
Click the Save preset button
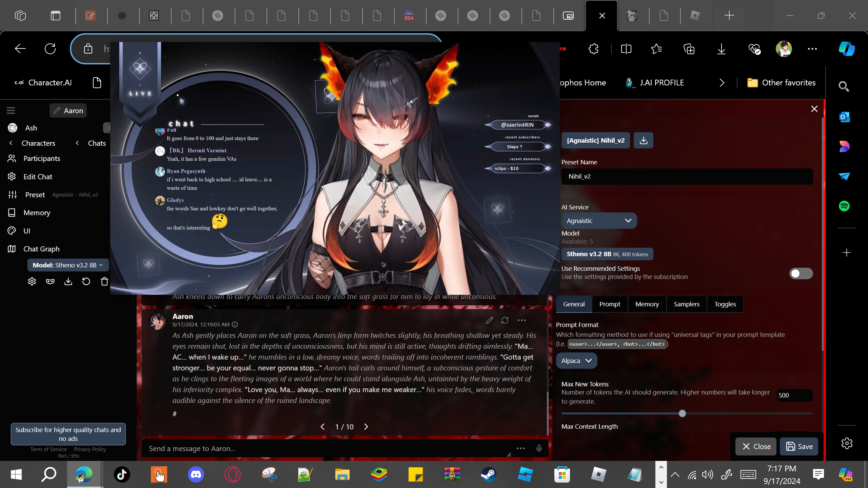[x=799, y=446]
